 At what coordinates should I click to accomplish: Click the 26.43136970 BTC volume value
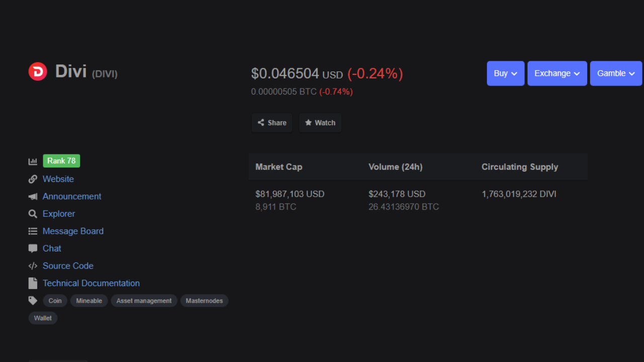[404, 207]
